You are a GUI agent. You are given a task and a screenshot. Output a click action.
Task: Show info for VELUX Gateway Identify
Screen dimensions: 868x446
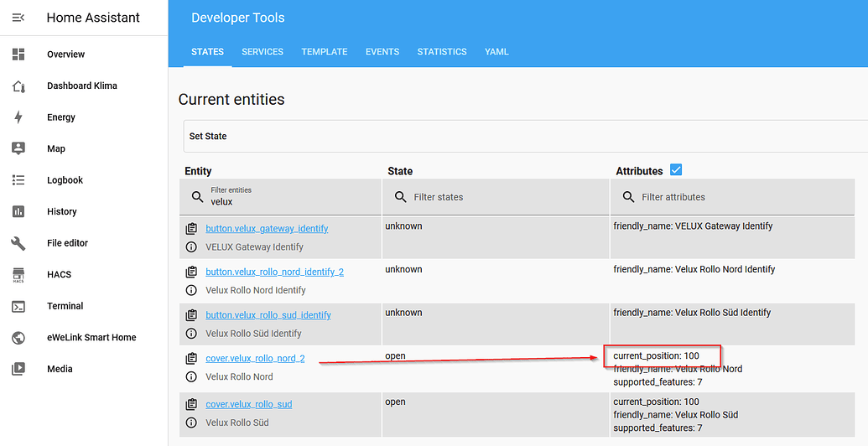pyautogui.click(x=191, y=246)
